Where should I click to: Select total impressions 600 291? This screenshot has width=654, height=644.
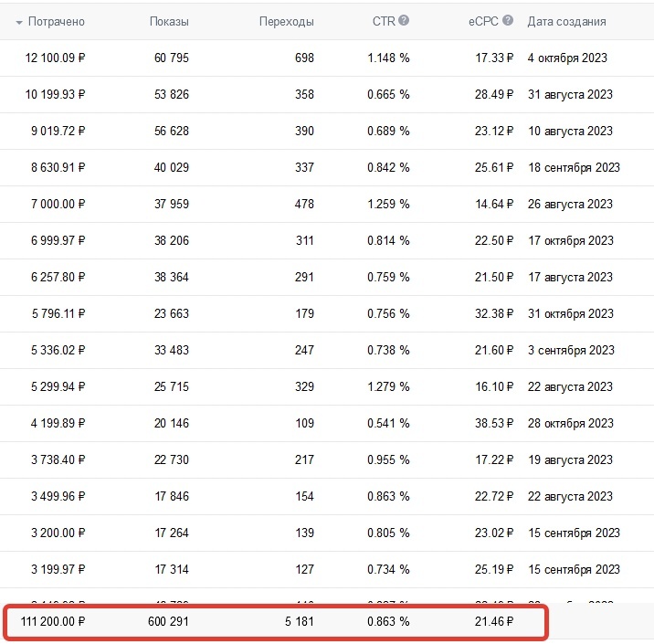168,622
